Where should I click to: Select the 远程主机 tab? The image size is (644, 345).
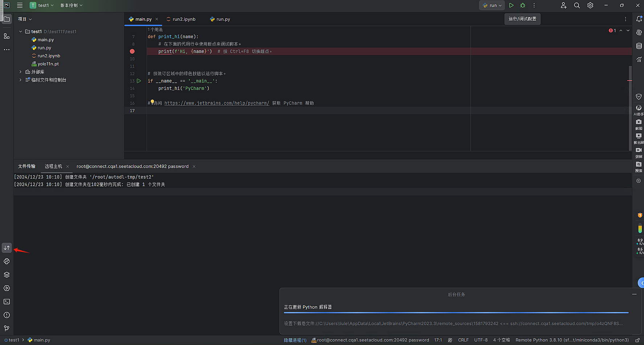(x=53, y=167)
